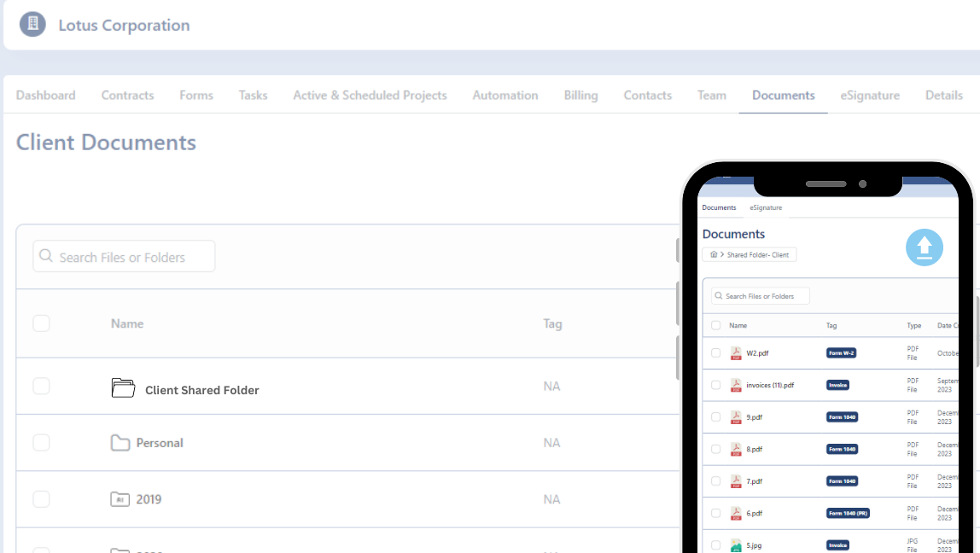Viewport: 980px width, 553px height.
Task: Click the 2019 archive folder icon
Action: coord(120,498)
